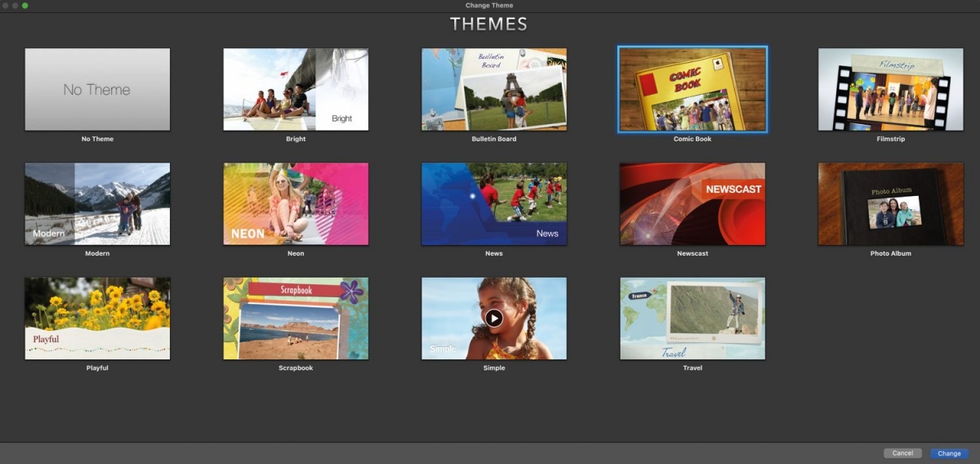Select the Comic Book theme thumbnail
Viewport: 980px width, 464px height.
coord(693,90)
